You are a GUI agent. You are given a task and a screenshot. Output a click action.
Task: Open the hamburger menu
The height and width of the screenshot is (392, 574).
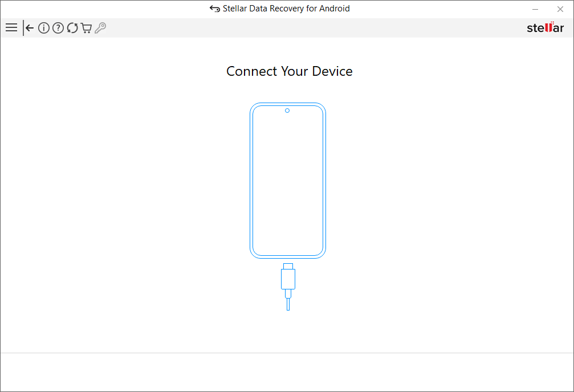(x=11, y=28)
